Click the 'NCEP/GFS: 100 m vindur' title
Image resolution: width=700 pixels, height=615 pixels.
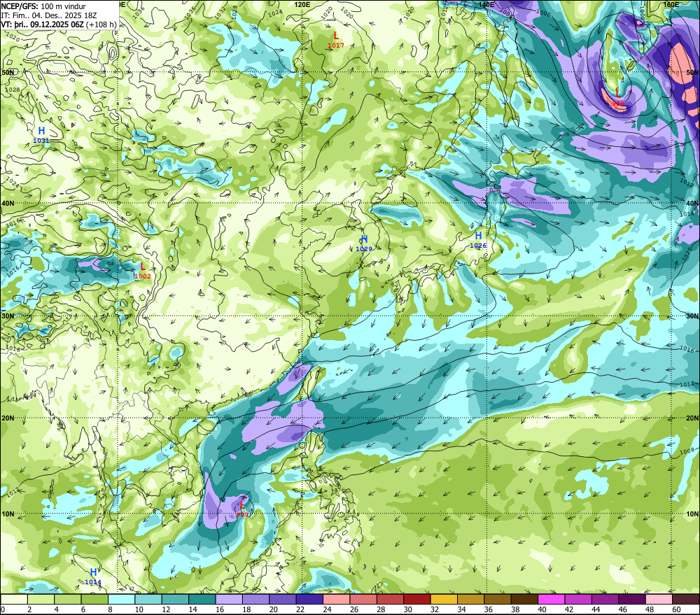point(43,6)
